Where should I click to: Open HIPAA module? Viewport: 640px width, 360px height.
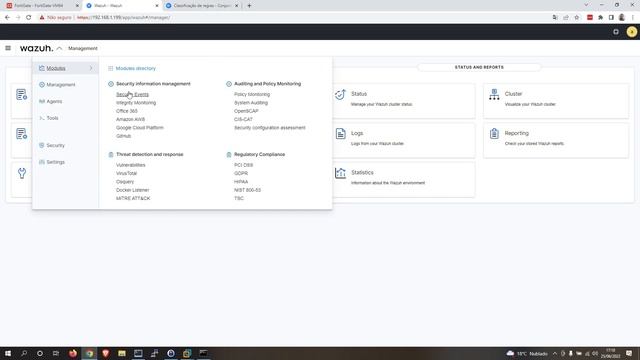coord(241,182)
